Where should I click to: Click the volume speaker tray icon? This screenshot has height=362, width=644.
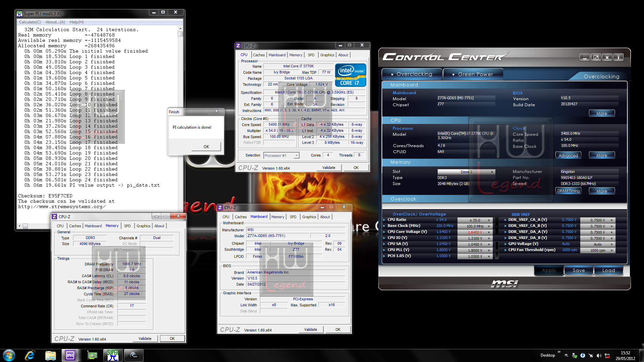pos(599,356)
